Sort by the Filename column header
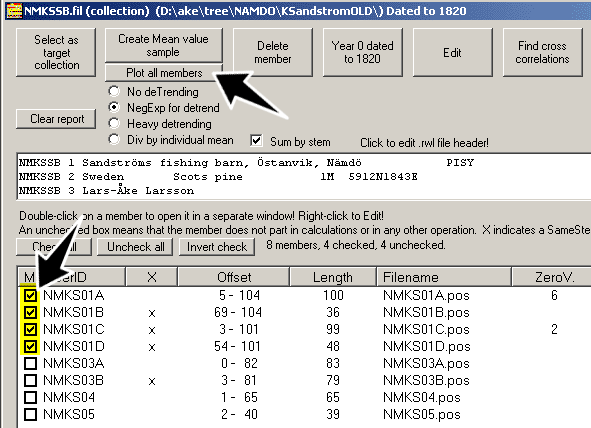 444,277
